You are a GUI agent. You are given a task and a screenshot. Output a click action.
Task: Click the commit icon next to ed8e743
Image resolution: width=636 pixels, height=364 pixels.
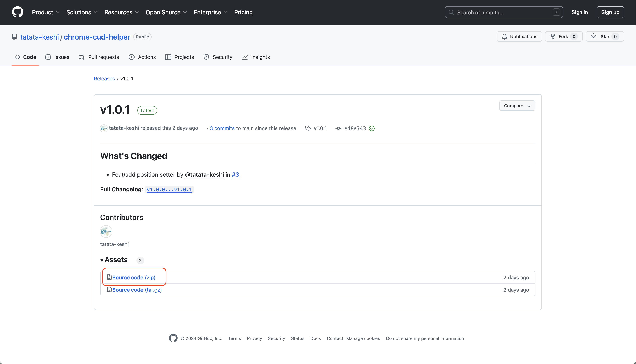point(338,128)
